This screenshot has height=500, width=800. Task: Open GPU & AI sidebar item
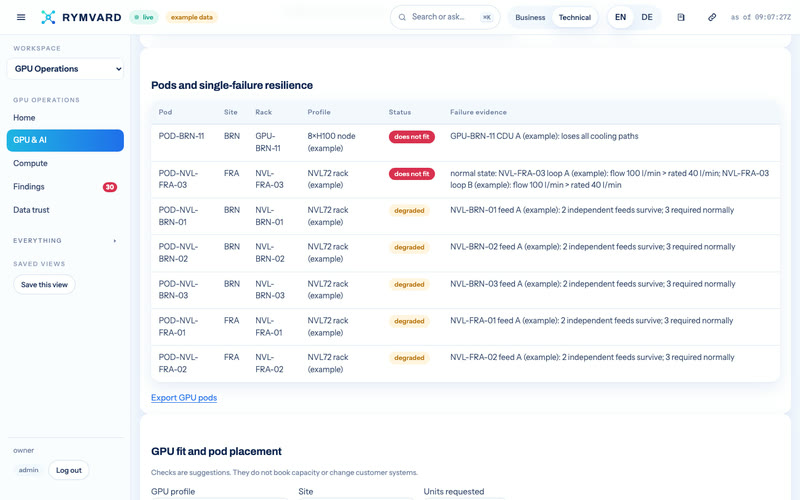pos(65,140)
